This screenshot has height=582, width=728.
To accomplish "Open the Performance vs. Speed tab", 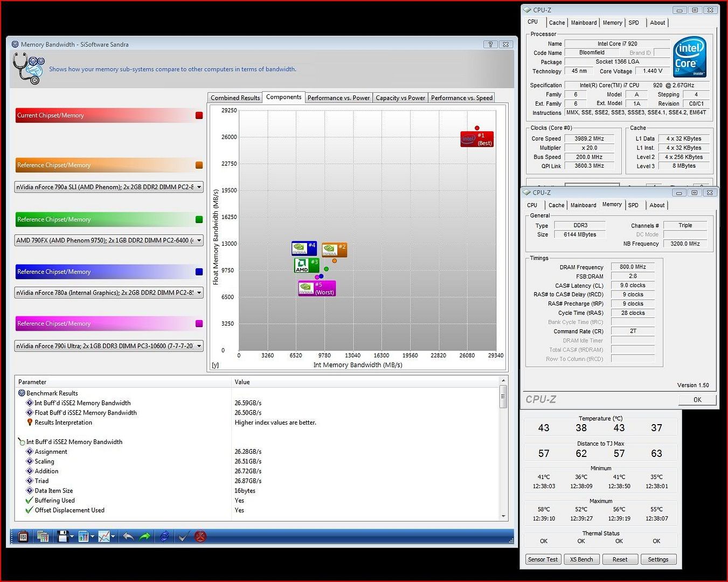I will tap(462, 98).
